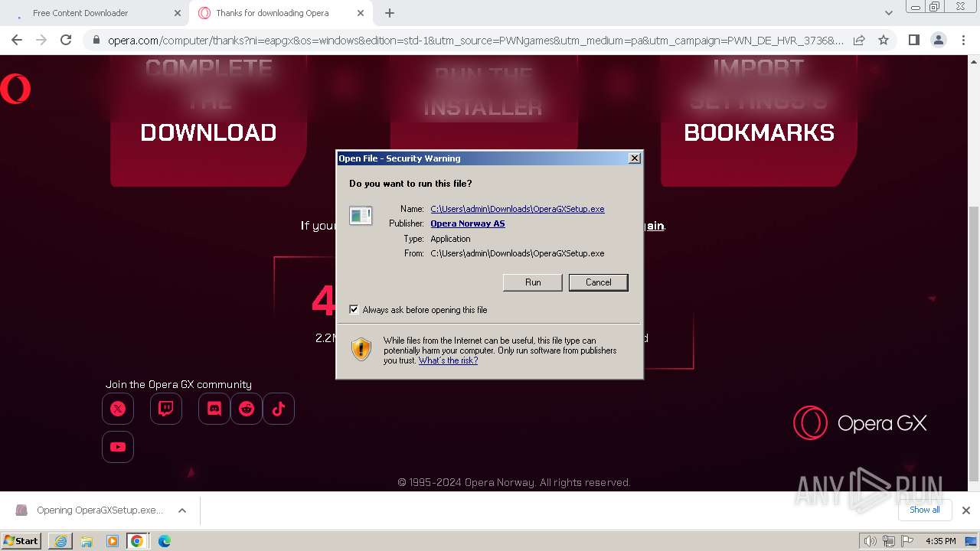
Task: Click the Opera GX logo in the footer
Action: coord(860,422)
